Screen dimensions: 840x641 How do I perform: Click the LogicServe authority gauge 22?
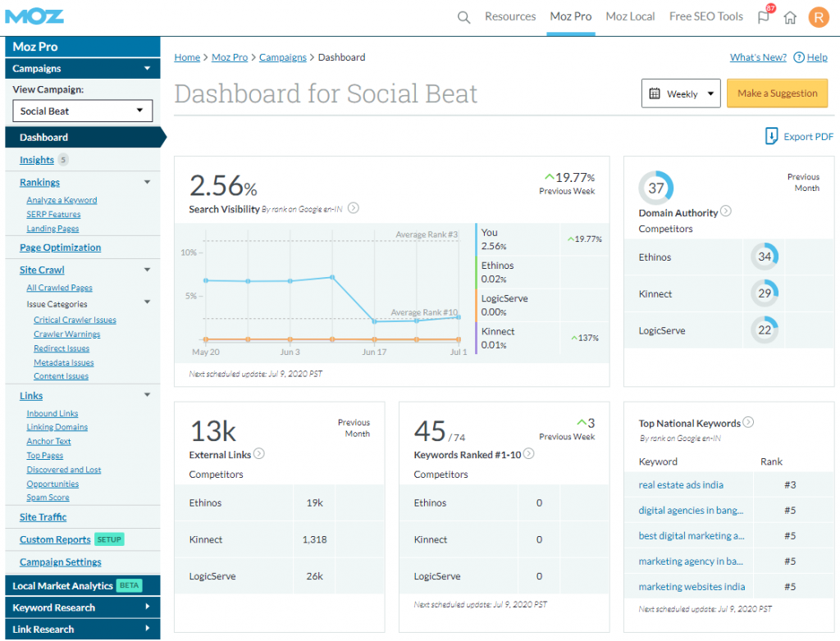[765, 330]
